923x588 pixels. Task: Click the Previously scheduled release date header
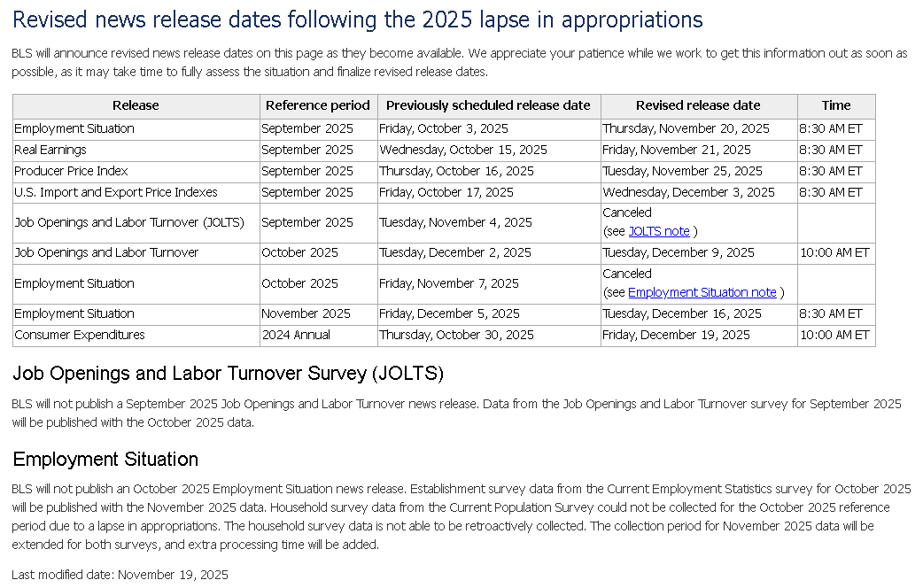point(488,105)
